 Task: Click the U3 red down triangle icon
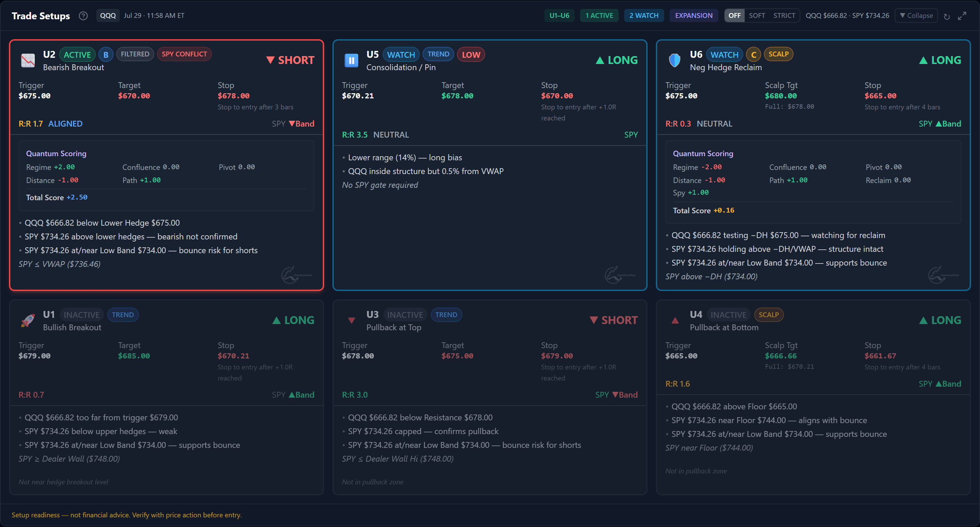(352, 321)
